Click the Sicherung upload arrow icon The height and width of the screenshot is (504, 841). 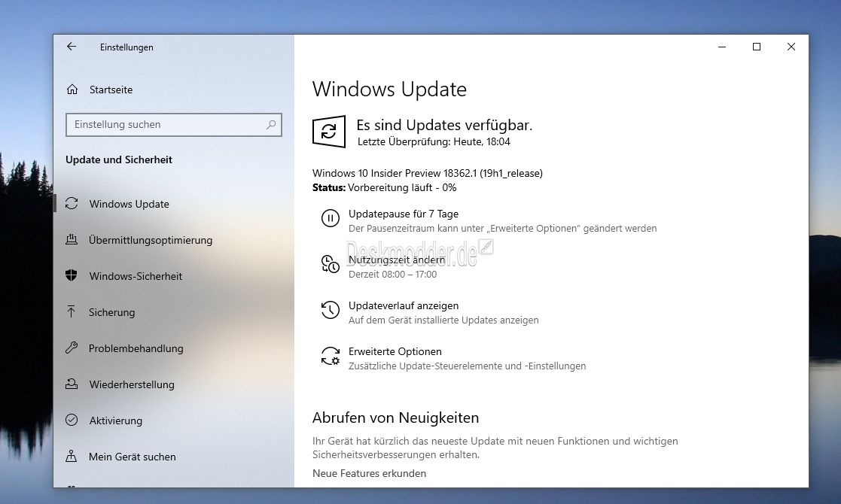(x=72, y=311)
